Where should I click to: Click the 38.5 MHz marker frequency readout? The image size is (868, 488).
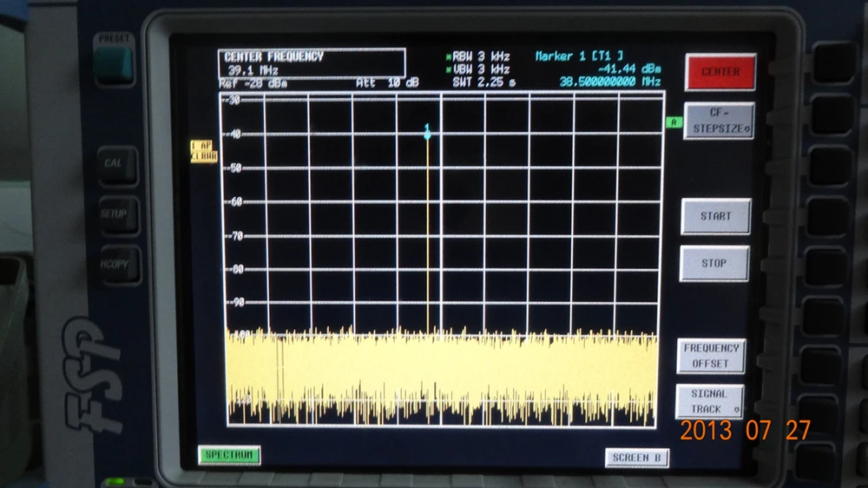pyautogui.click(x=610, y=82)
